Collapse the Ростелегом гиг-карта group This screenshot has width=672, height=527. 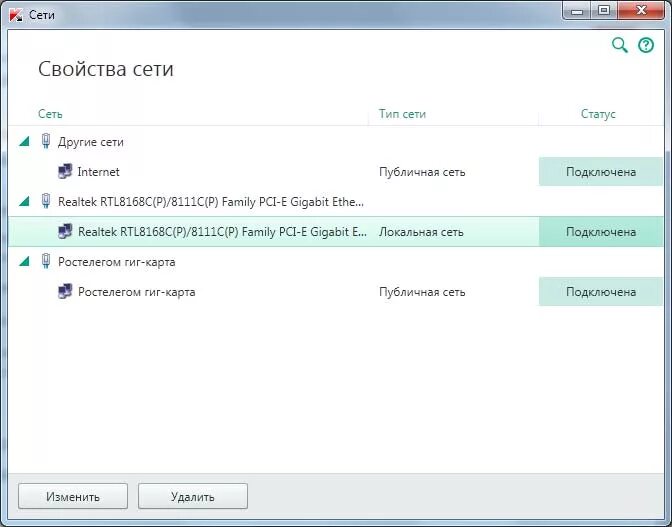[x=25, y=261]
